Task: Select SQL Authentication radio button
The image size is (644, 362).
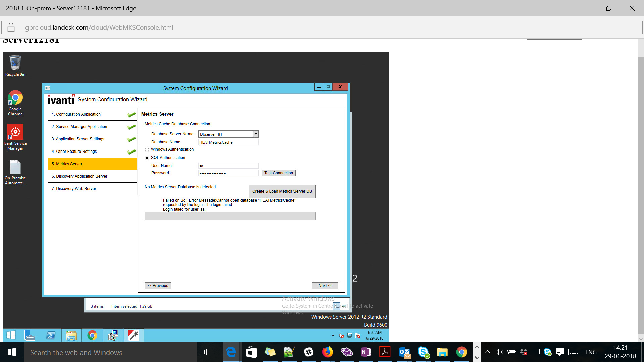Action: pyautogui.click(x=147, y=158)
